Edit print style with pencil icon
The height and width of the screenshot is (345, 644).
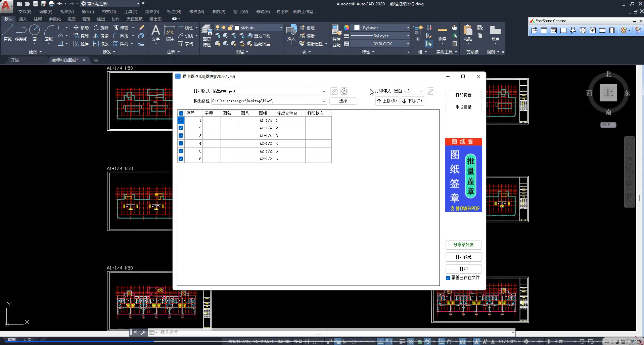coord(430,91)
